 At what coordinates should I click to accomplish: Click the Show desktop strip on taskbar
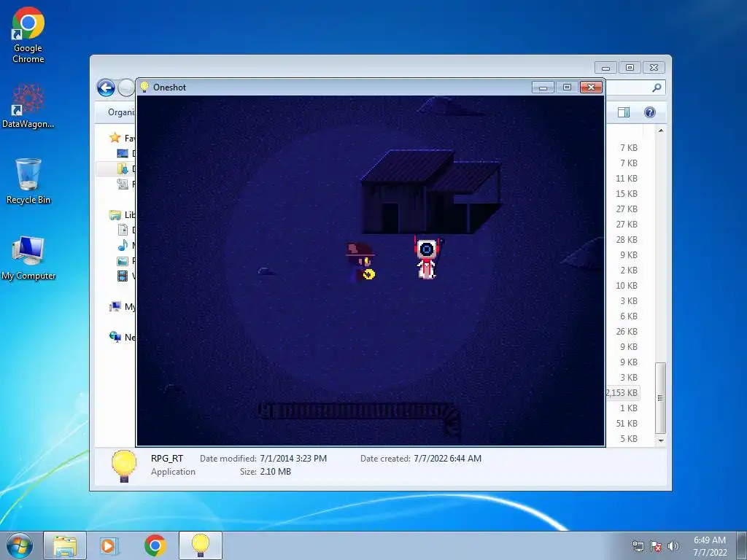point(741,545)
